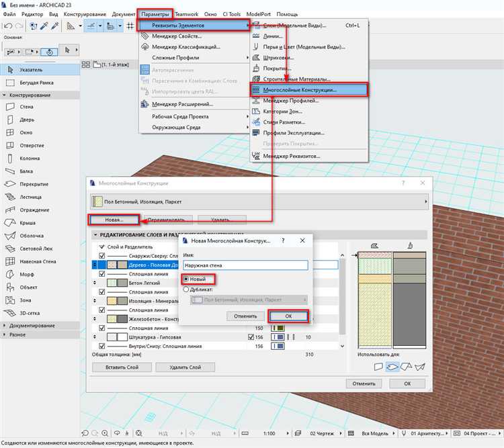Screen dimensions: 504x448
Task: Select the Новый radio button
Action: [186, 279]
